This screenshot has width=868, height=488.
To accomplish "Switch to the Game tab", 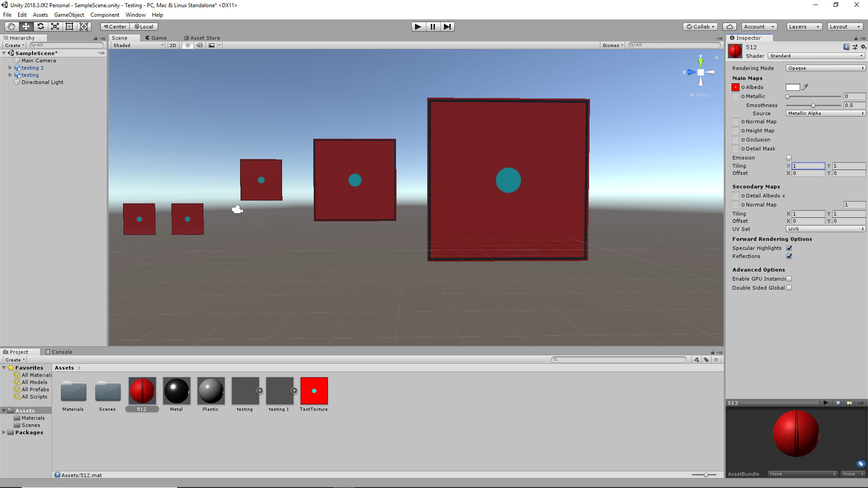I will [157, 38].
